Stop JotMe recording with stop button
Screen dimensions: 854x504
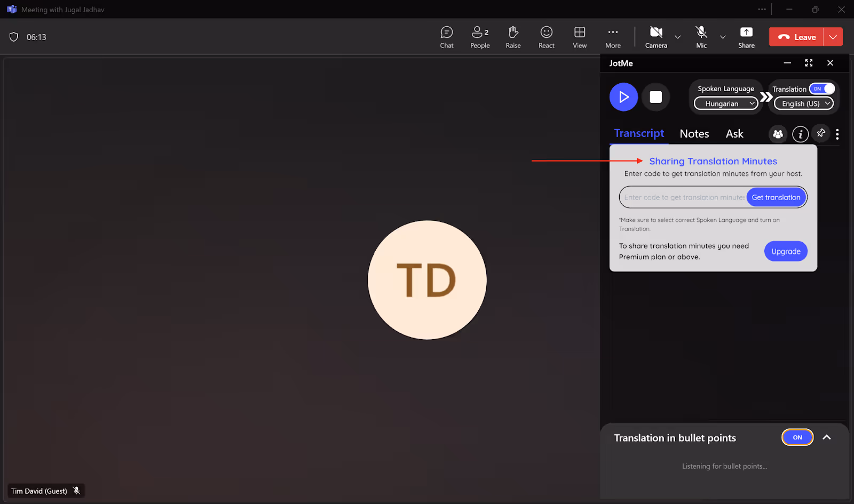pyautogui.click(x=655, y=97)
